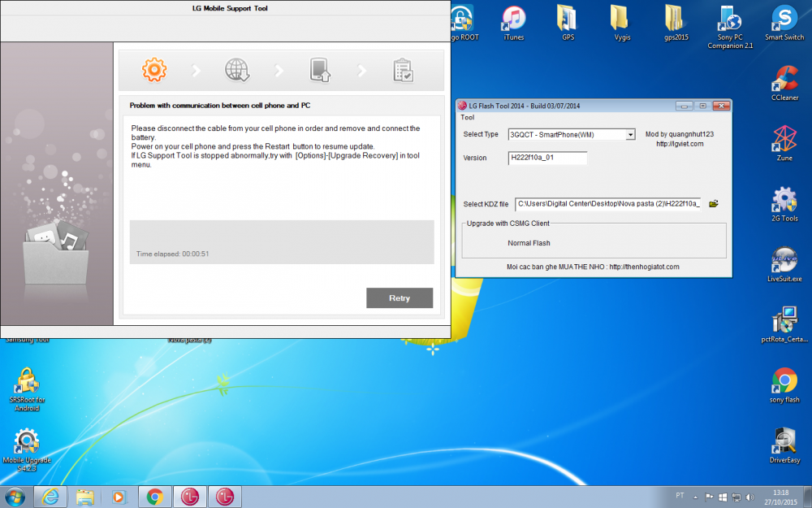Click the volume speaker icon in tray

(x=749, y=497)
